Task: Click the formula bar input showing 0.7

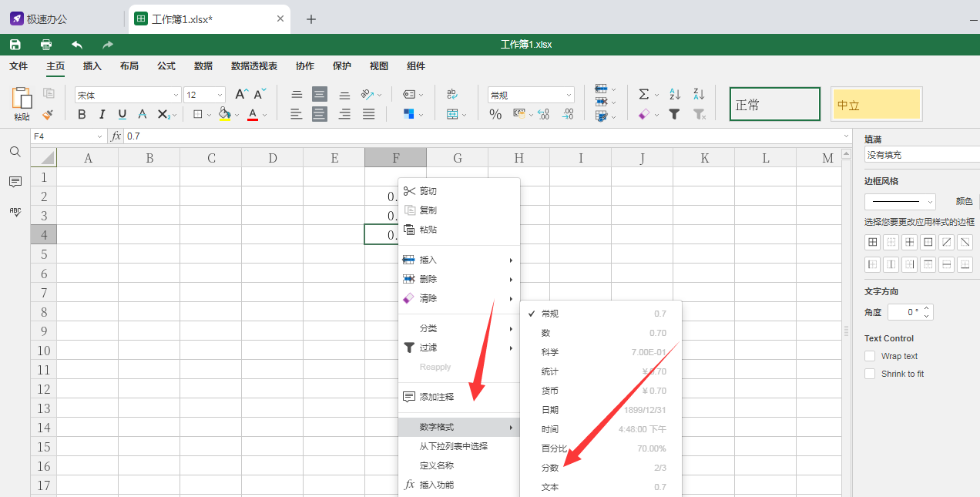Action: click(x=482, y=136)
